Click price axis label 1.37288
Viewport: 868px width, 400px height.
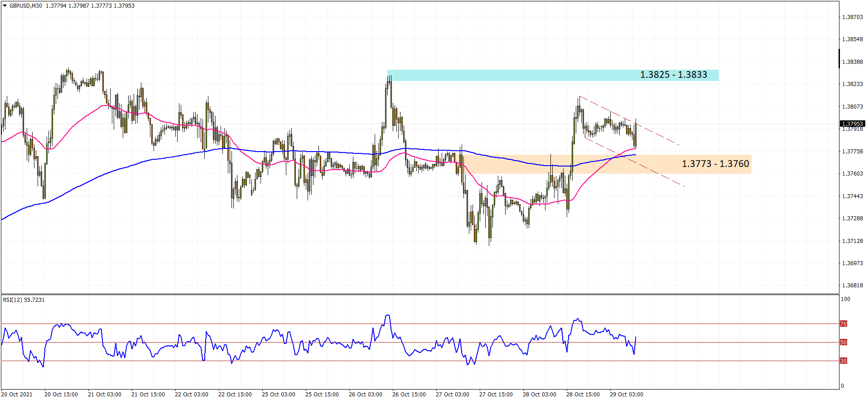(x=852, y=219)
